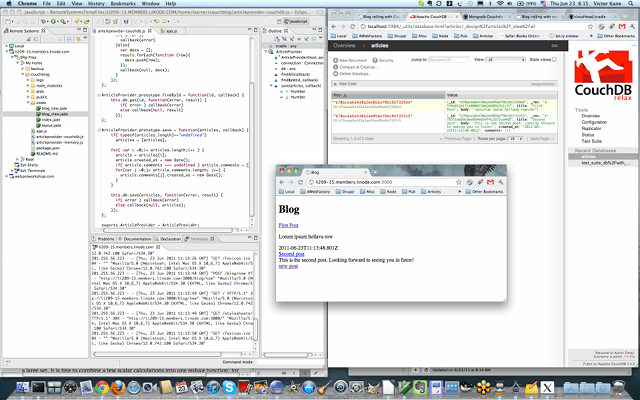640x400 pixels.
Task: Open the Rows per page dropdown
Action: 516,139
